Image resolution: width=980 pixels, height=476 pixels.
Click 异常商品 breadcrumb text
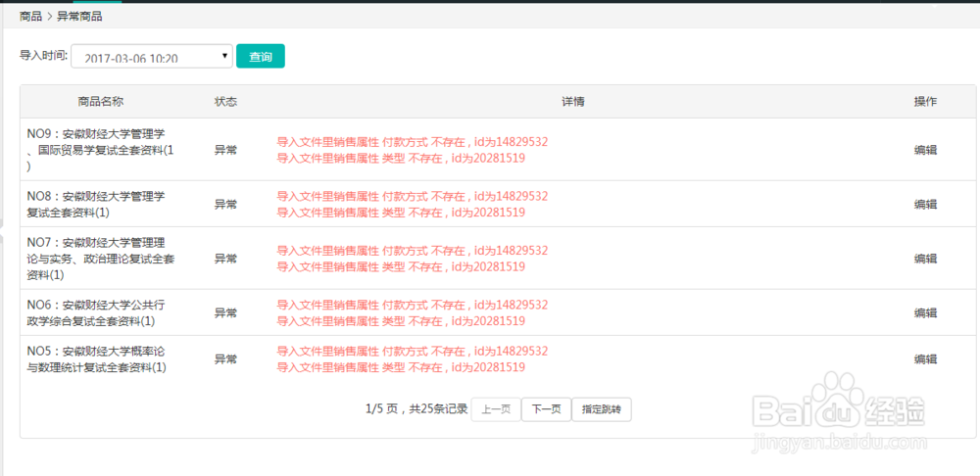tap(79, 17)
